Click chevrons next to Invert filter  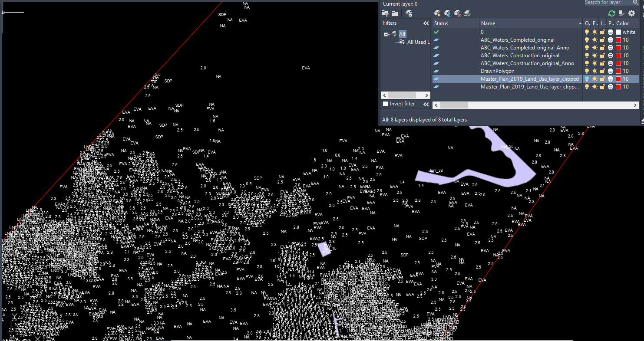pos(426,104)
